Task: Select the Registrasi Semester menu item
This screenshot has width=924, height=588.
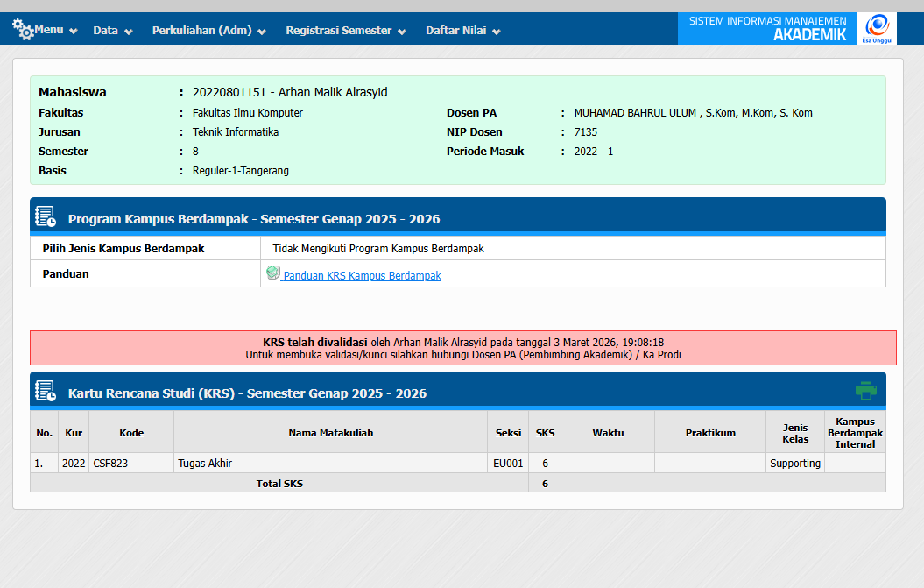Action: pos(338,30)
